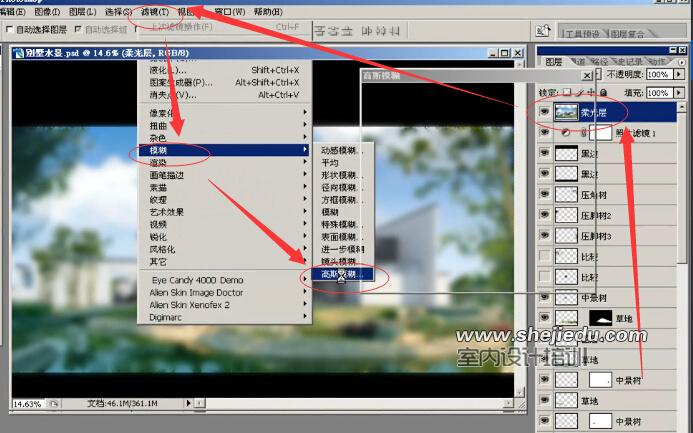Show the upper hidden 比较 layer
Image resolution: width=693 pixels, height=433 pixels.
point(544,256)
